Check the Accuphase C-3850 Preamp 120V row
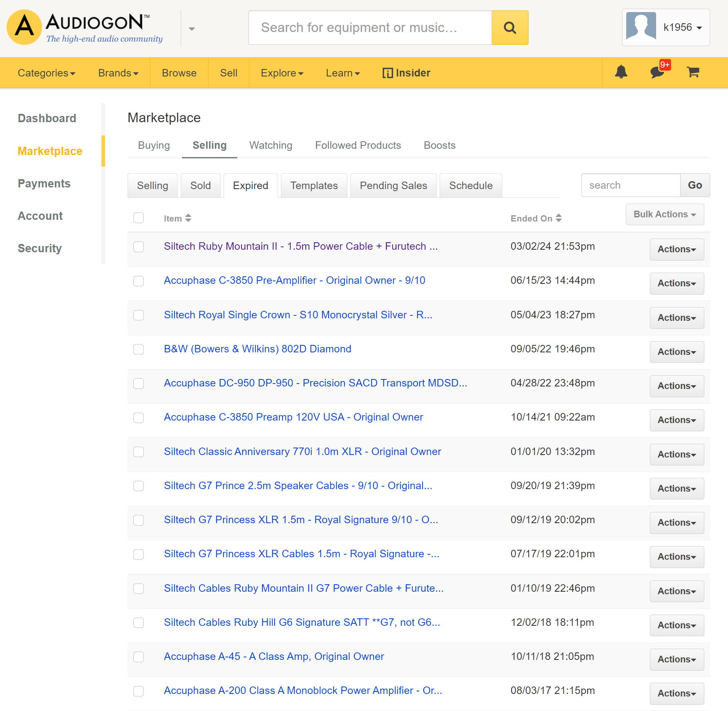 pos(138,418)
